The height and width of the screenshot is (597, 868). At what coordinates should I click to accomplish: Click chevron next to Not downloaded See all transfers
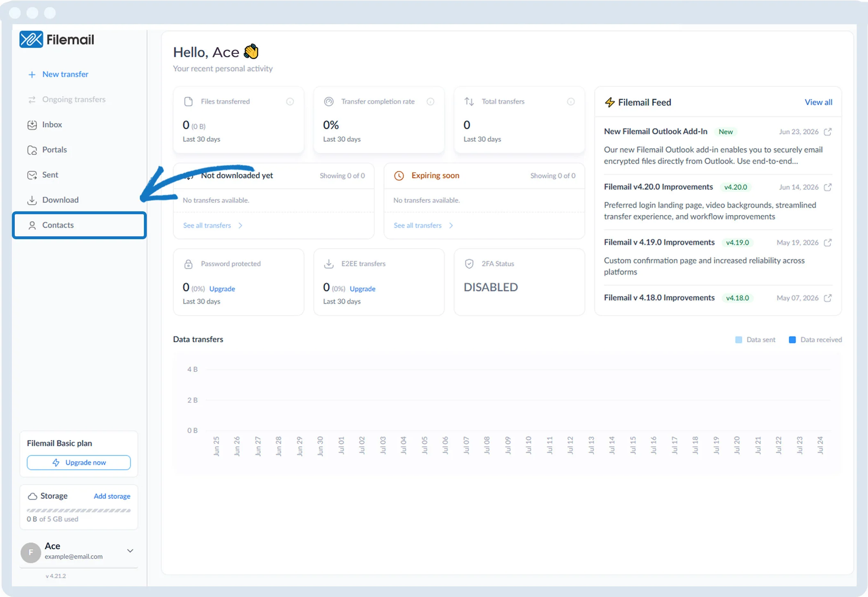[x=240, y=226]
